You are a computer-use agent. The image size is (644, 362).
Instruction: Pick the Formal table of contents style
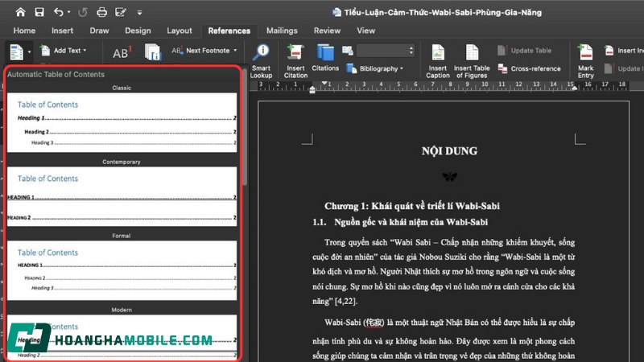[x=122, y=269]
